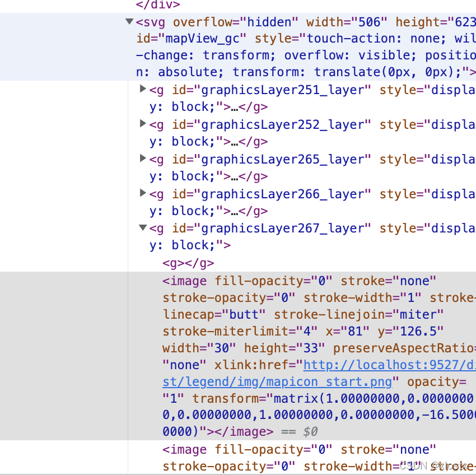The image size is (476, 475).
Task: Collapse the graphicsLayer267_layer element
Action: coord(143,228)
